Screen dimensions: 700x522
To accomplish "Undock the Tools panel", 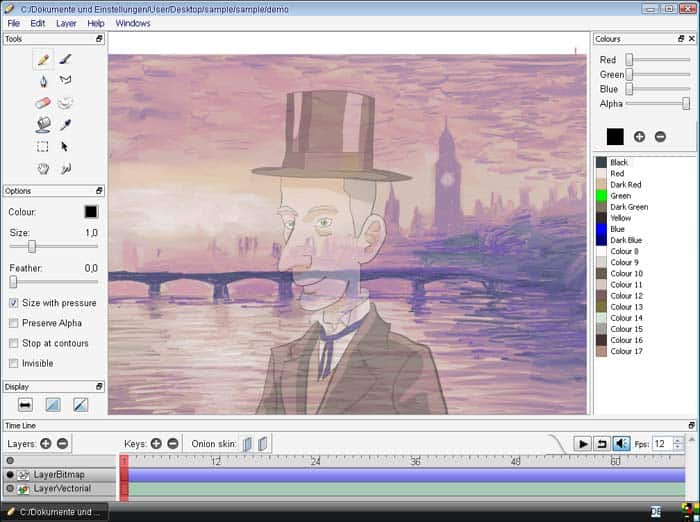I will pos(99,39).
